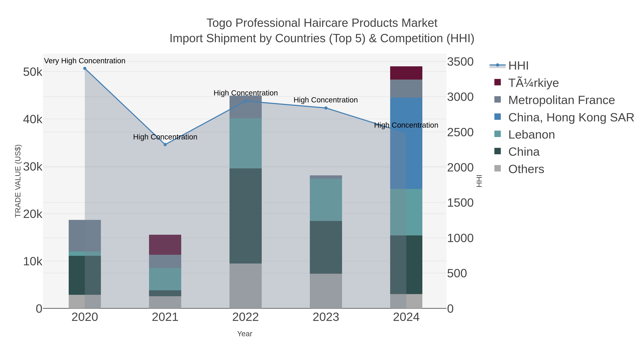Click the 3500 HHI axis tick
The height and width of the screenshot is (362, 644).
click(x=460, y=62)
